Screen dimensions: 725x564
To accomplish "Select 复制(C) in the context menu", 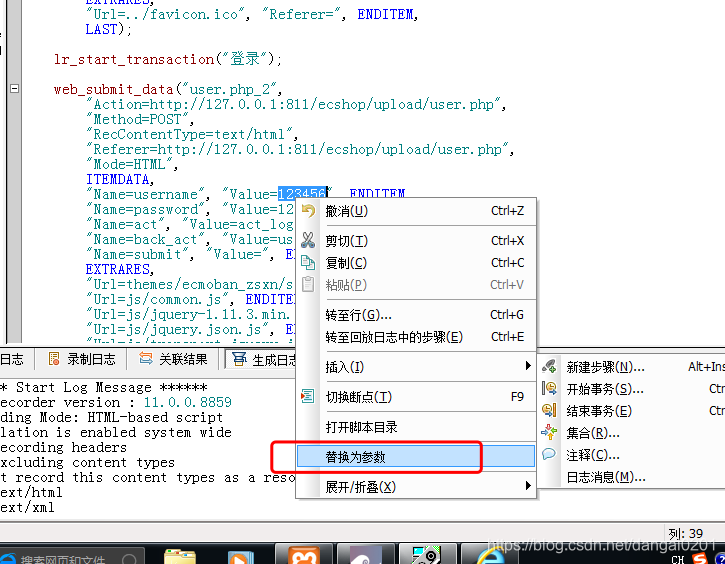I will (416, 263).
